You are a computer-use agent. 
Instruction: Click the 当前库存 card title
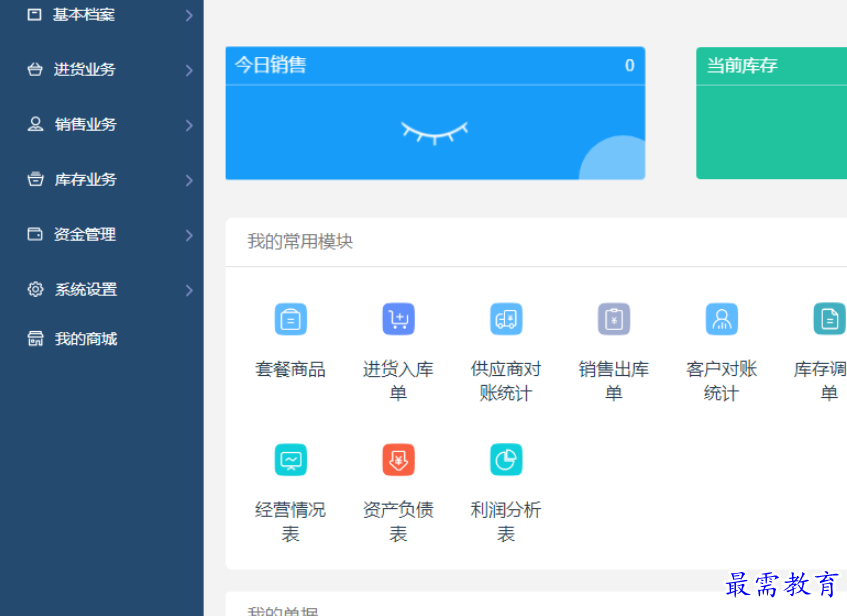[x=742, y=65]
